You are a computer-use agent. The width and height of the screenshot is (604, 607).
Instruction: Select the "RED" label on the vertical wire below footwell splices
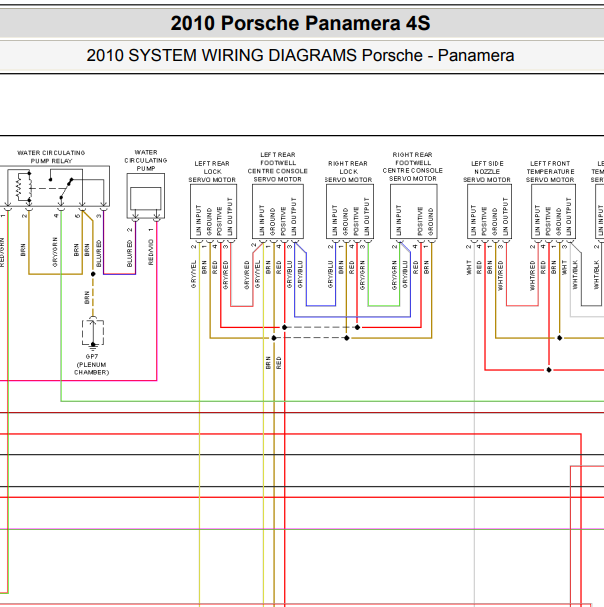(x=279, y=363)
